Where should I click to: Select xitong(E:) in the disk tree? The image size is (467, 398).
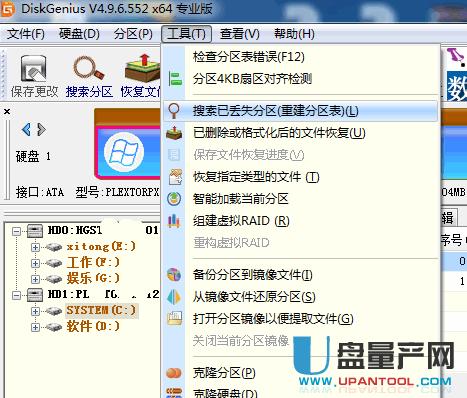[x=101, y=247]
